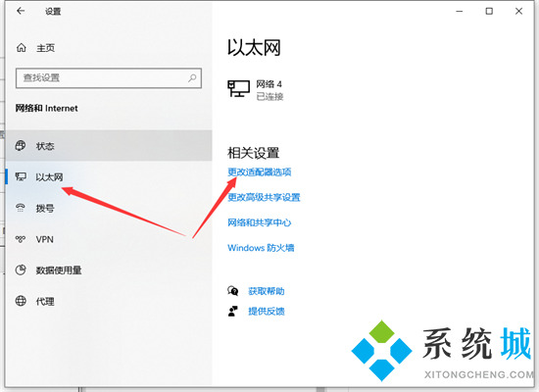Click the 获取帮助 chat bubble icon
The height and width of the screenshot is (392, 539).
(232, 291)
